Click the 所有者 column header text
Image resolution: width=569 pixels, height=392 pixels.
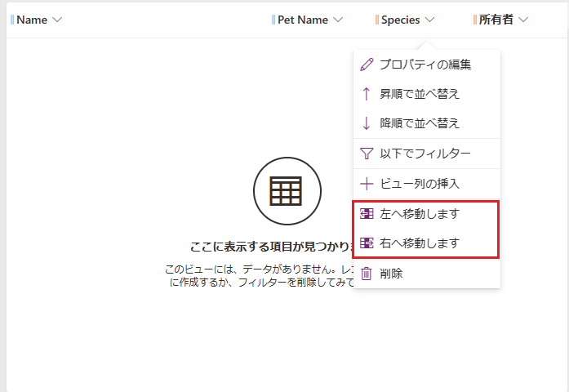(496, 20)
